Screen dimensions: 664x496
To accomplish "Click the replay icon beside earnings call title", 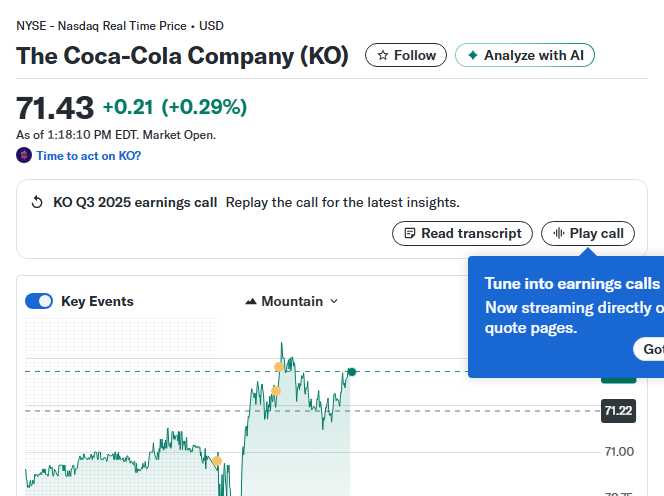I will tap(38, 203).
